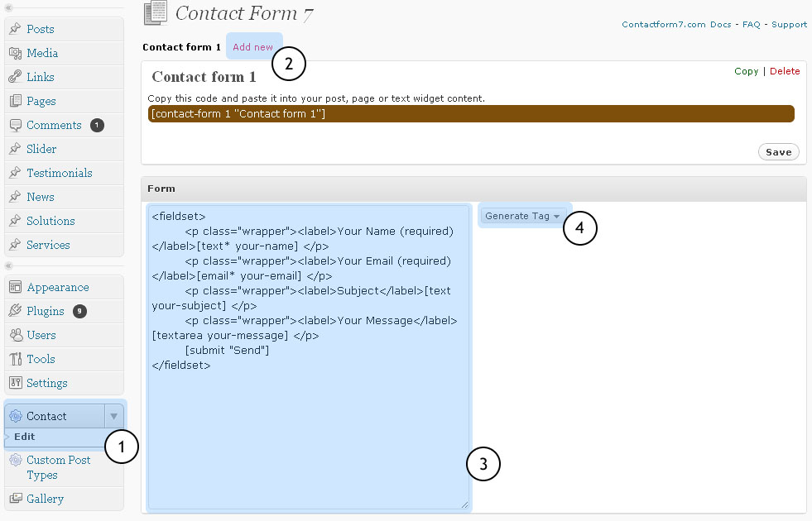Expand the Generate Tag dropdown
812x521 pixels.
click(x=523, y=216)
